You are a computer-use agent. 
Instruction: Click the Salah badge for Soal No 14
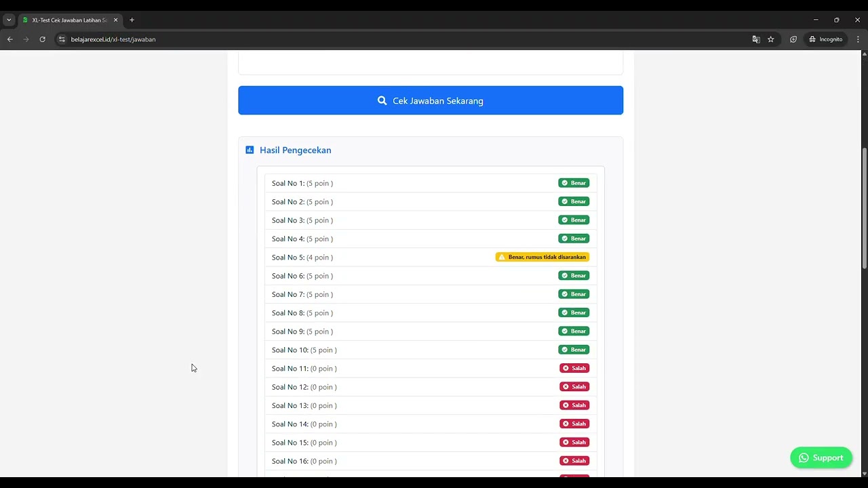point(574,424)
